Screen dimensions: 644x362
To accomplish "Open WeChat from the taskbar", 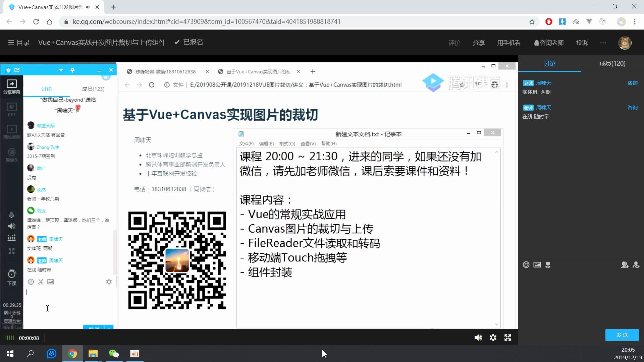I will tap(114, 354).
